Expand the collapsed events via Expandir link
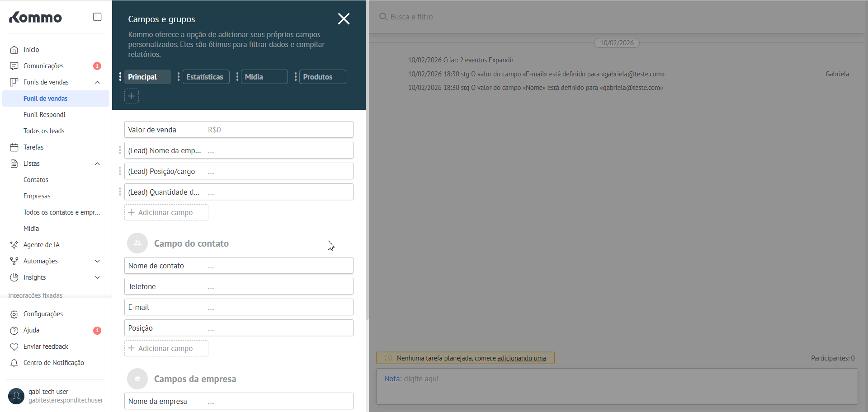This screenshot has width=868, height=412. (501, 60)
